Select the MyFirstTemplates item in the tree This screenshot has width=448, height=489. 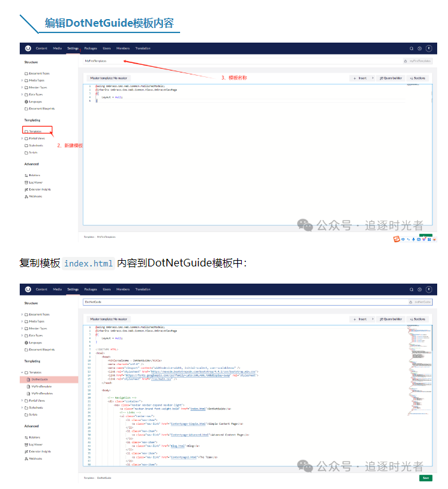coord(40,394)
